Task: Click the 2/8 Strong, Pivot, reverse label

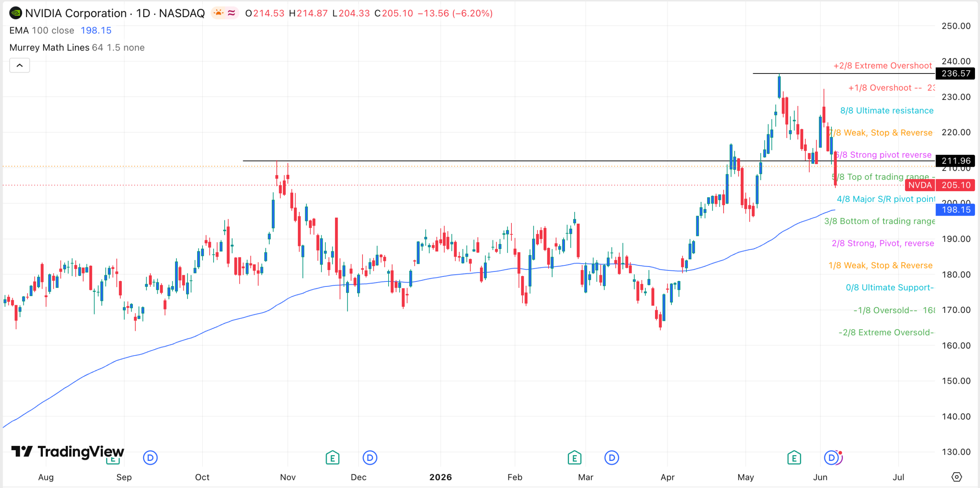Action: coord(883,243)
